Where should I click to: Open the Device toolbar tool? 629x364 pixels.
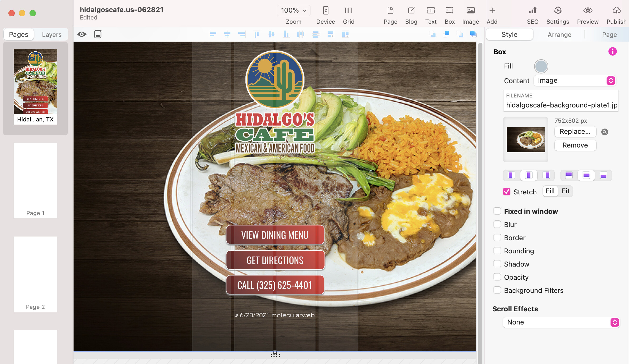click(x=326, y=15)
